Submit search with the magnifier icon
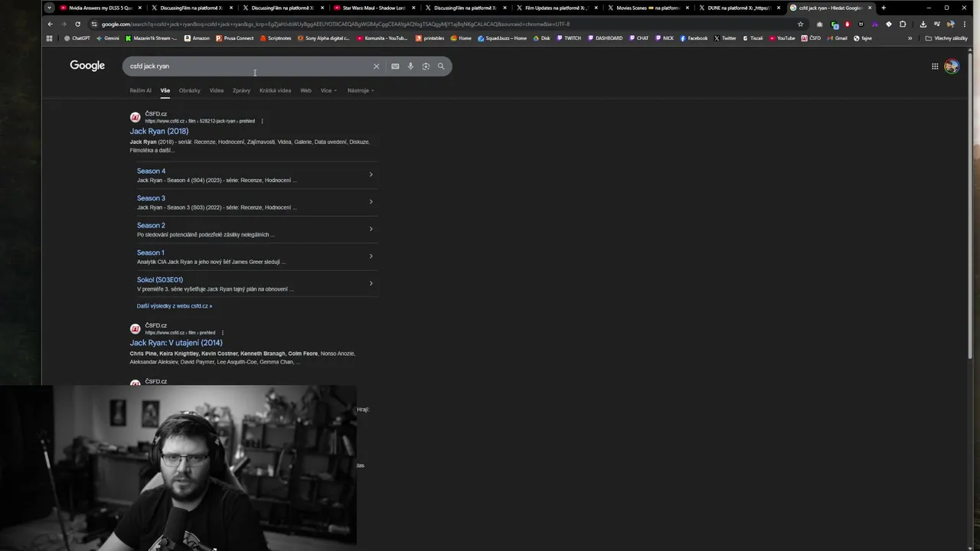Viewport: 980px width, 551px height. [x=441, y=66]
